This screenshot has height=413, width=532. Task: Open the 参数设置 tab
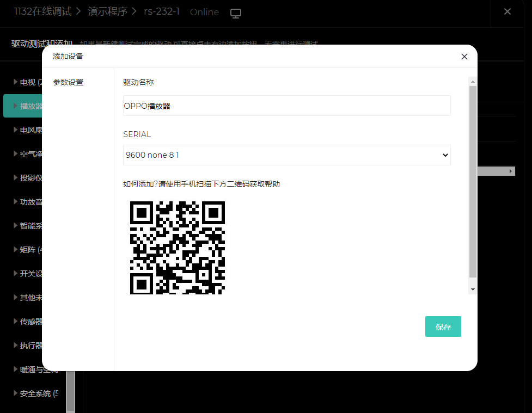click(x=68, y=82)
